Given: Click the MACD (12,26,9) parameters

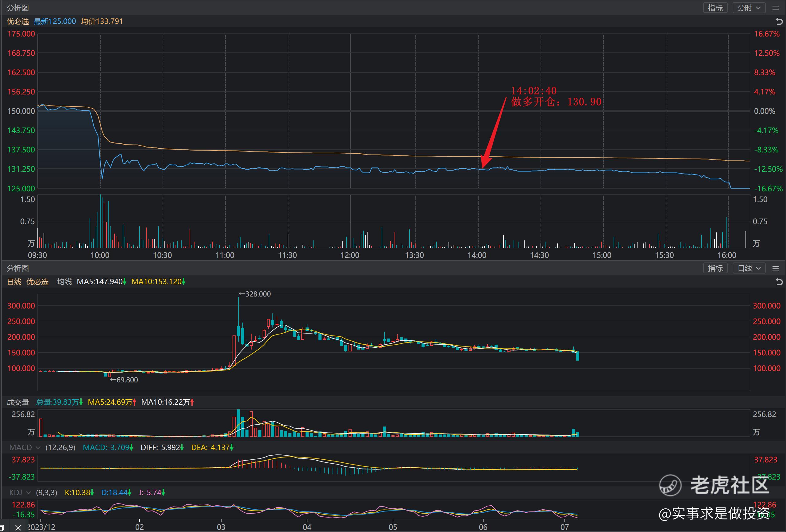Looking at the screenshot, I should pos(60,447).
